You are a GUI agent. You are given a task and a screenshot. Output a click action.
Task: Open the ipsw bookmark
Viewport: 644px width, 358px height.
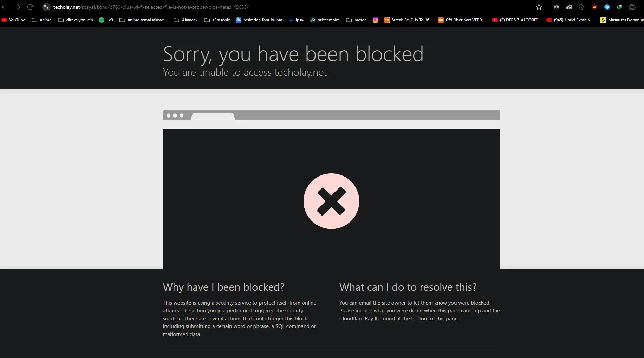click(297, 20)
